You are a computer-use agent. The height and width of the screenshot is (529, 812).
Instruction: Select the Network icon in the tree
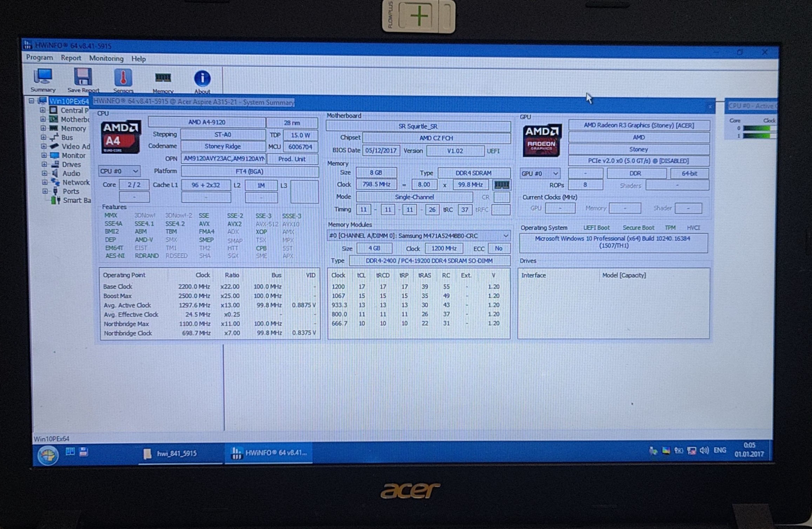click(x=55, y=182)
